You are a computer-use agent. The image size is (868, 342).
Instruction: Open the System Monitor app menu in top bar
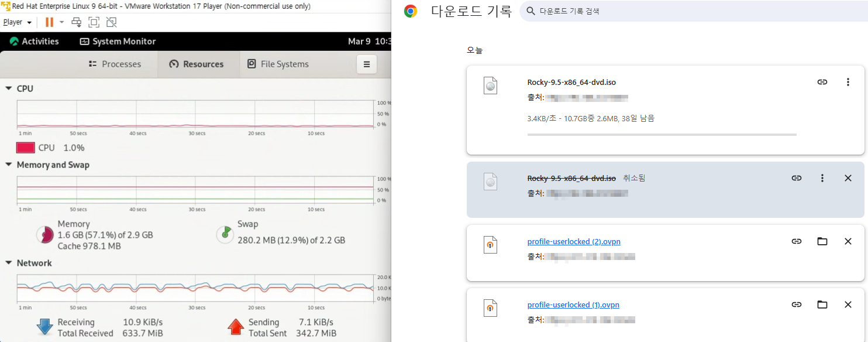pos(118,42)
